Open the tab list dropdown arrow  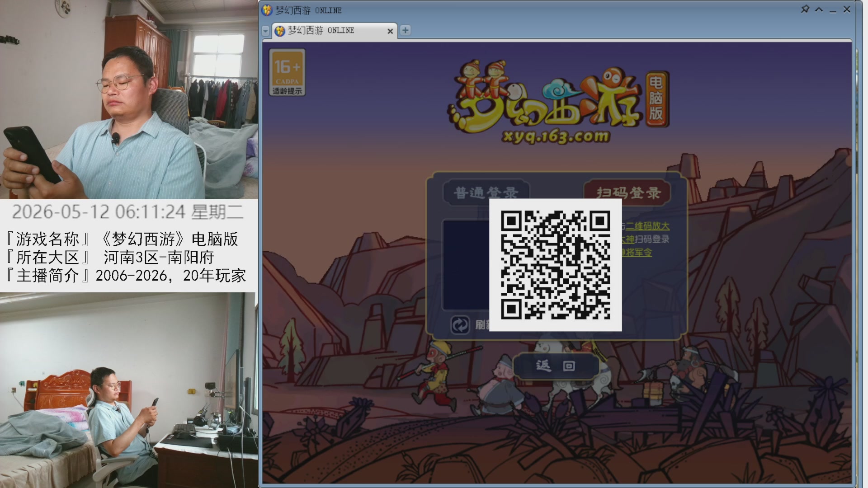pyautogui.click(x=266, y=31)
